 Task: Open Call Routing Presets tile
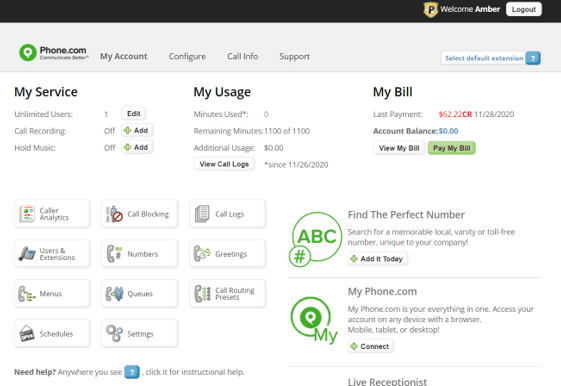(x=228, y=294)
